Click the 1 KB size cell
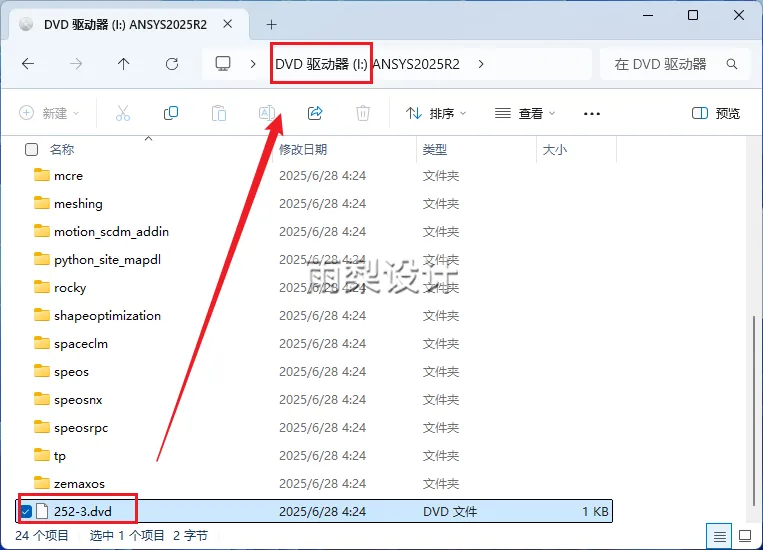Screen dimensions: 763x550 (595, 512)
